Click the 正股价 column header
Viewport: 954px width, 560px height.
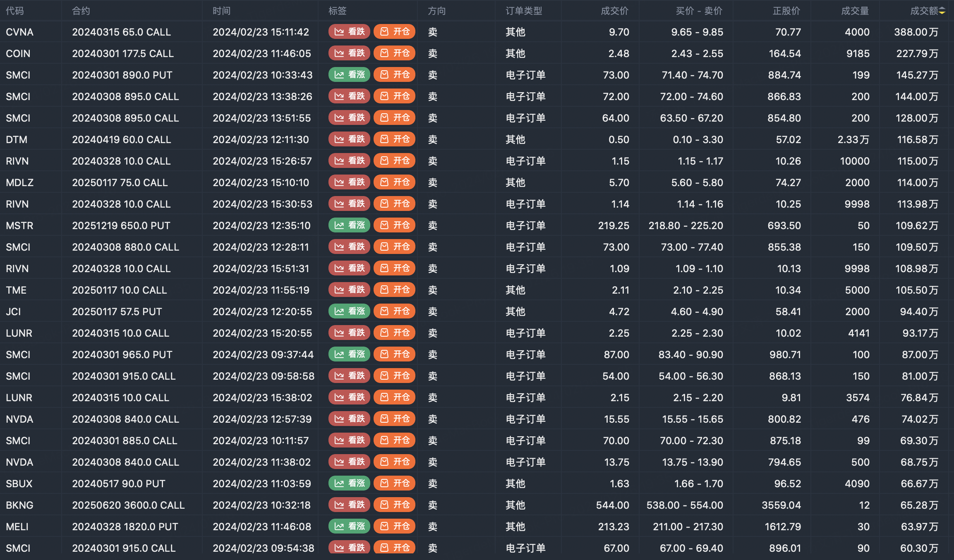pyautogui.click(x=786, y=11)
